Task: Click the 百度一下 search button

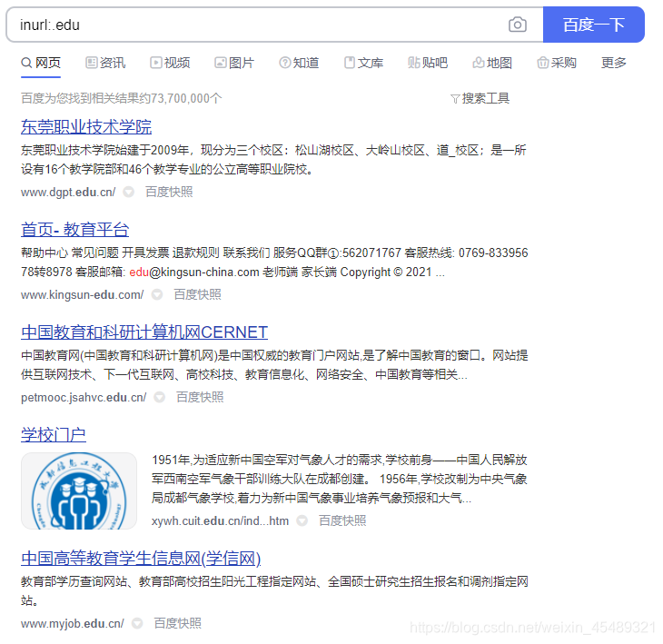Action: (593, 25)
